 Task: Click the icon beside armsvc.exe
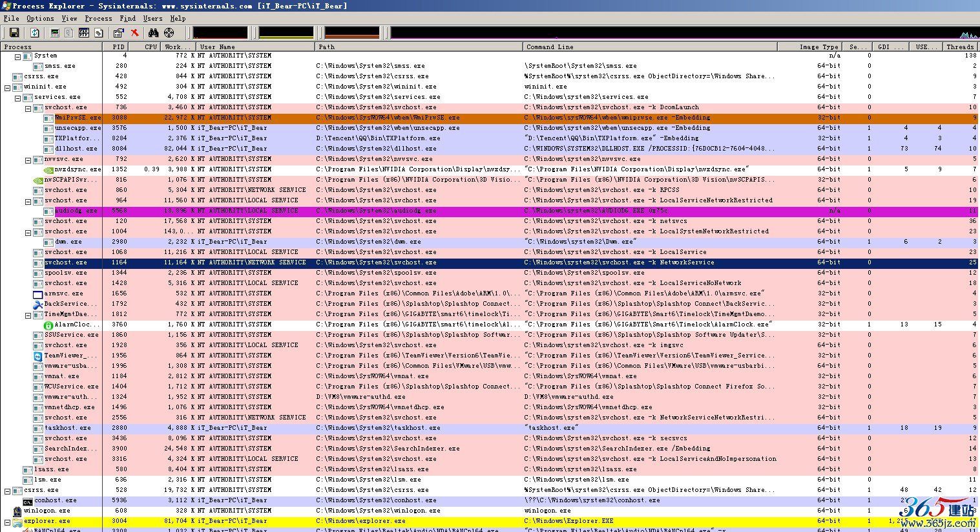point(38,293)
